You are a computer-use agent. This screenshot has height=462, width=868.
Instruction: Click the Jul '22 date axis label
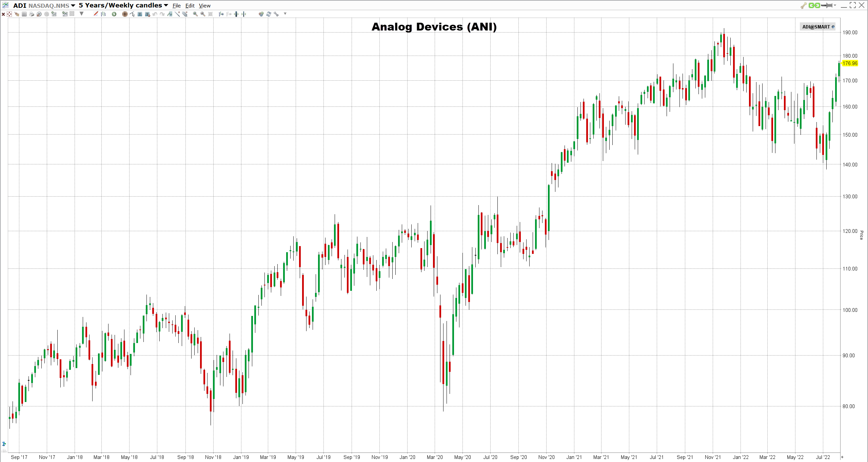823,457
